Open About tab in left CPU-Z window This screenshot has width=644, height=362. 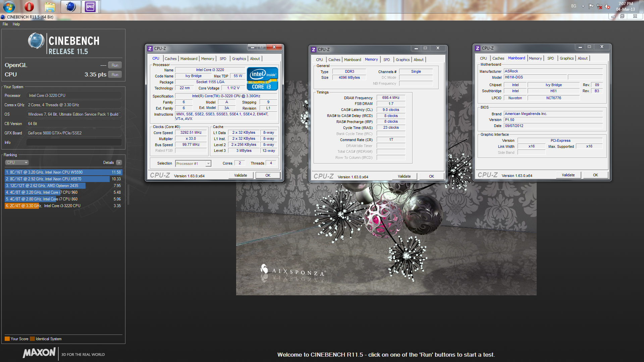[255, 59]
